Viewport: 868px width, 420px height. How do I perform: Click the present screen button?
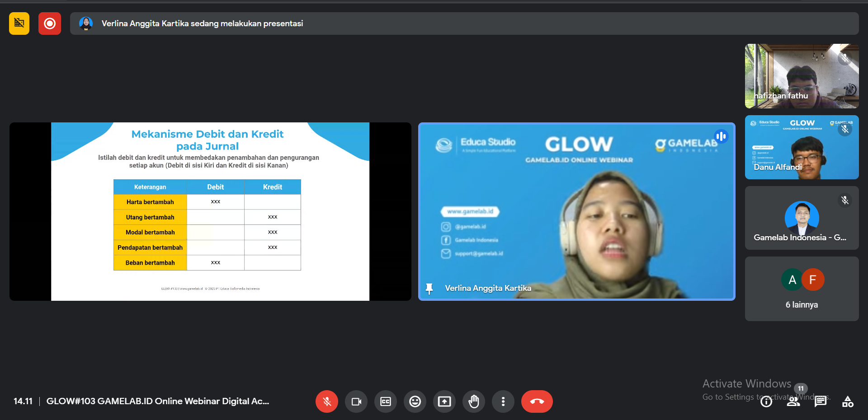point(444,401)
